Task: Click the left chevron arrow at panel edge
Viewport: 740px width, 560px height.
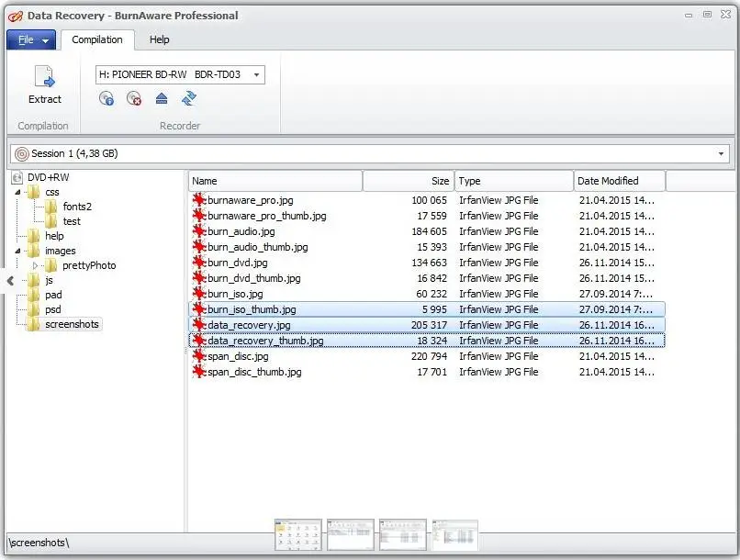Action: [10, 281]
